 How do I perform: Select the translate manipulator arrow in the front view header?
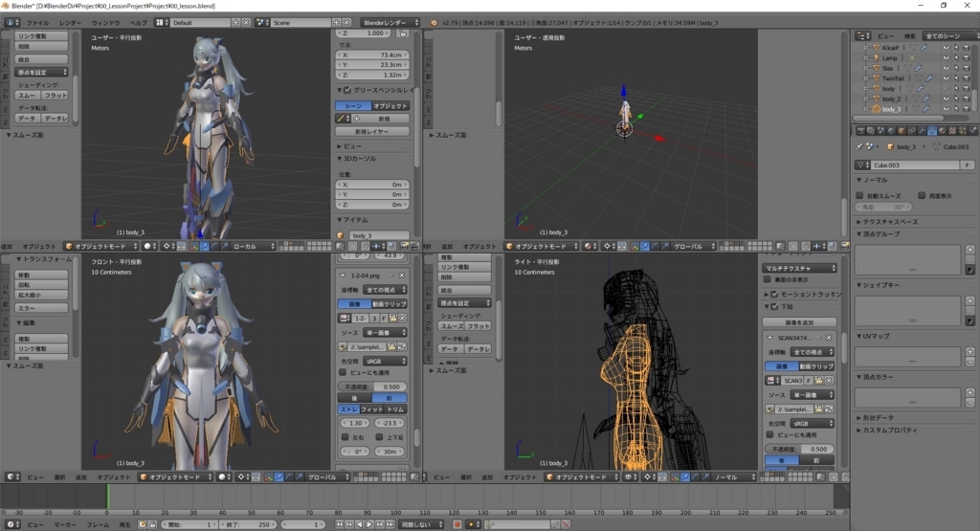[278, 476]
